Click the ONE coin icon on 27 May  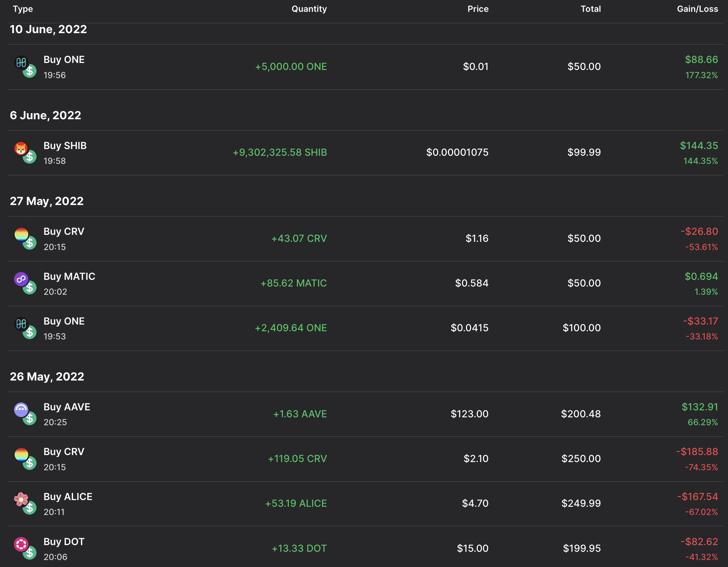pyautogui.click(x=21, y=323)
